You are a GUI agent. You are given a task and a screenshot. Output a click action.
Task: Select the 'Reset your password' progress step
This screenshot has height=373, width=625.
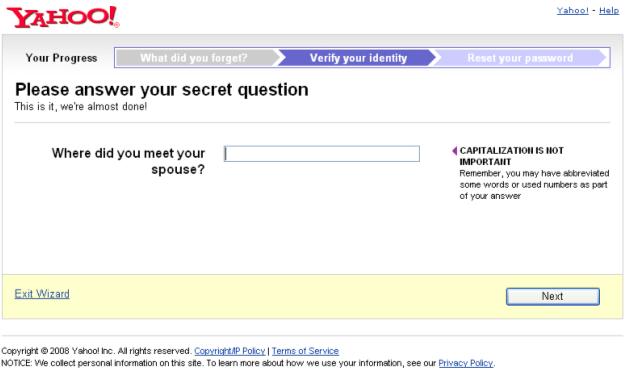[520, 58]
